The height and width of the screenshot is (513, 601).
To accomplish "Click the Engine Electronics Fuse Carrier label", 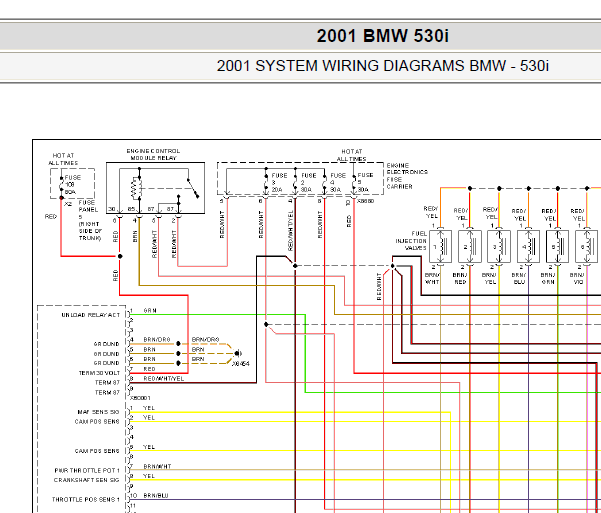I will pos(407,176).
